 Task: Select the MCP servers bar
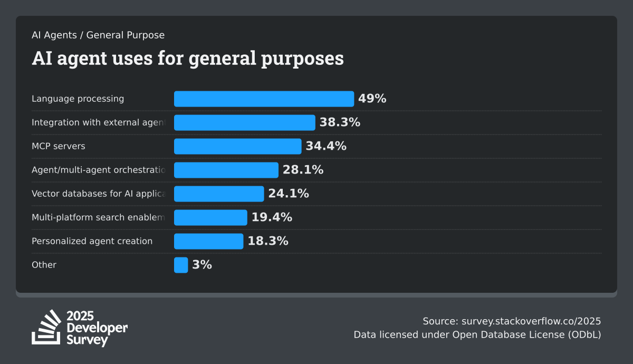click(237, 146)
